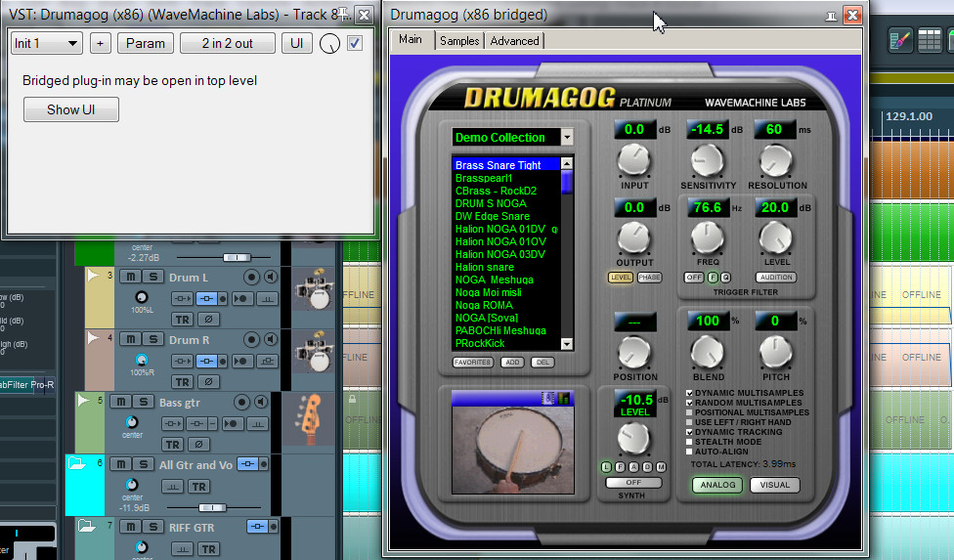Screen dimensions: 954x560
Task: Switch to the Samples tab
Action: click(459, 41)
